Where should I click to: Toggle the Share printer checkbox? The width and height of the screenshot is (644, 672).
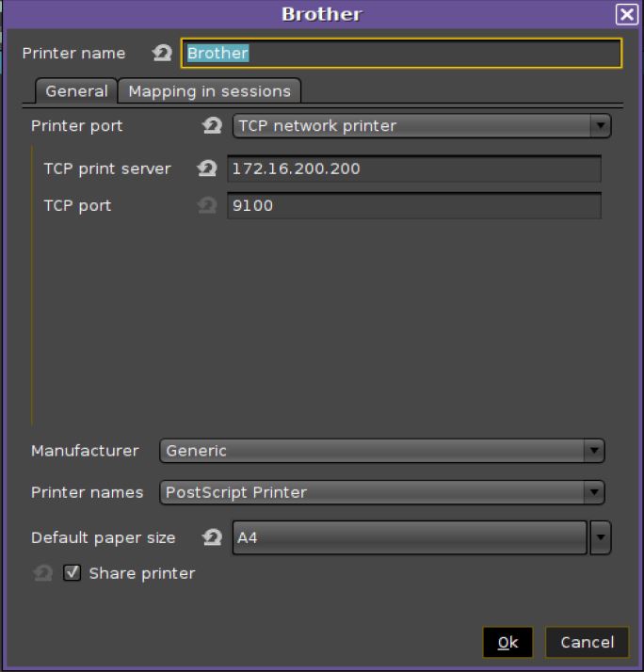click(x=72, y=573)
